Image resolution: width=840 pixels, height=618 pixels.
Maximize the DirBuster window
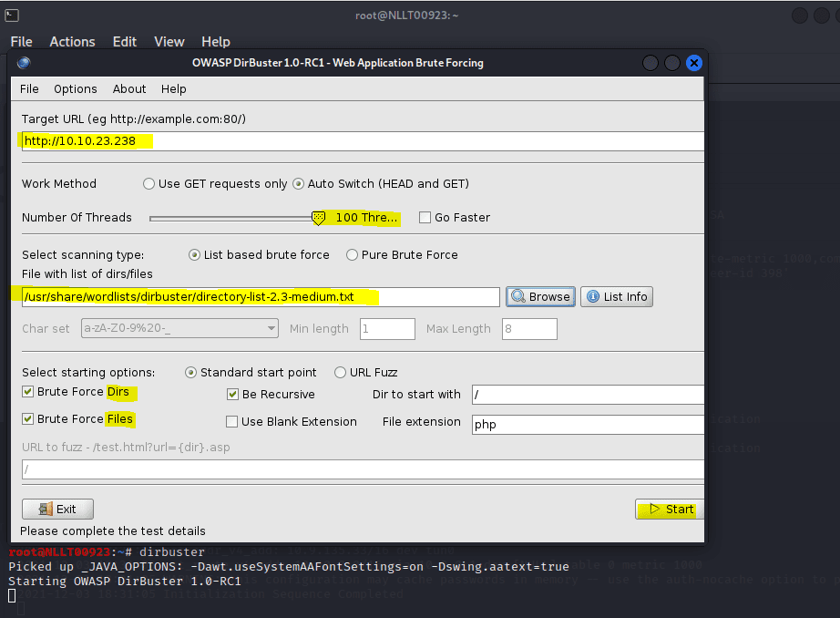tap(672, 63)
